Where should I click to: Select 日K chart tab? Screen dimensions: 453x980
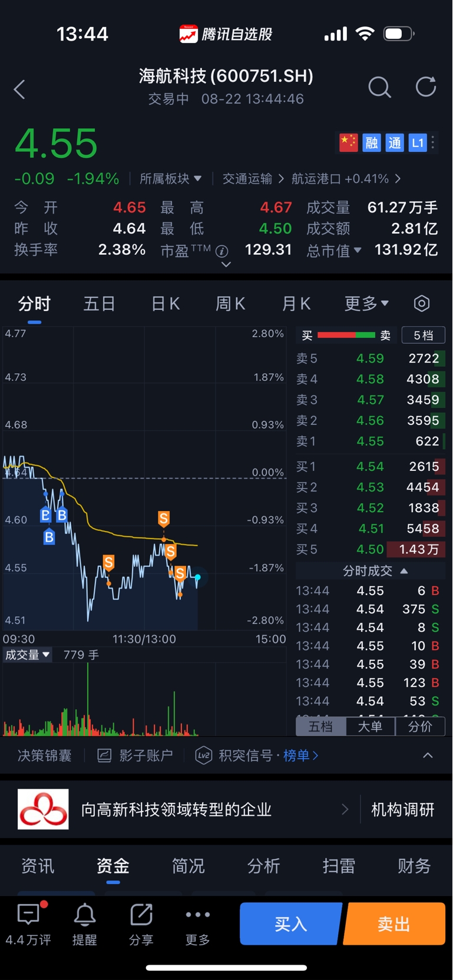(x=166, y=304)
